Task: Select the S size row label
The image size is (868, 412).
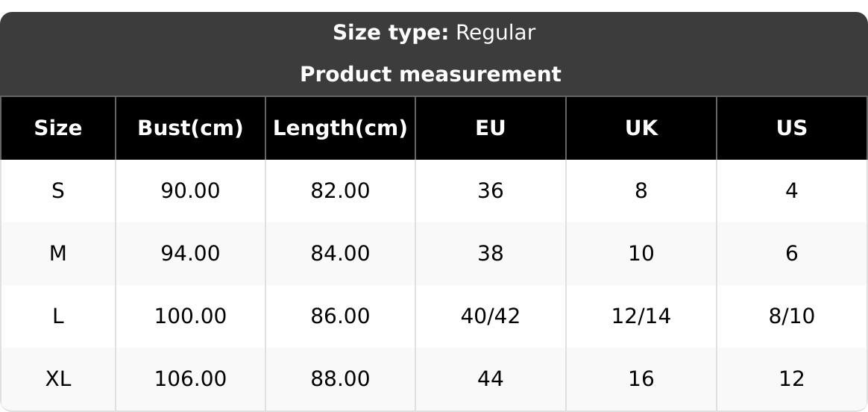Action: click(58, 191)
